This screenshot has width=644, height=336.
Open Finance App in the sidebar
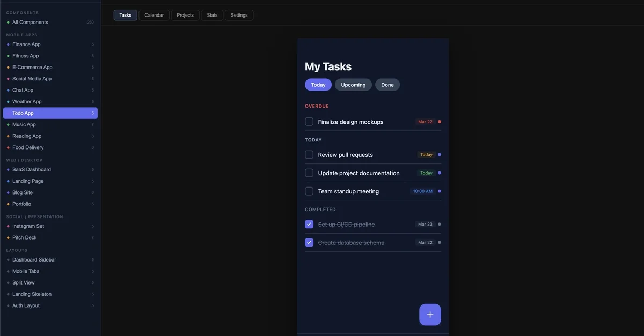26,44
